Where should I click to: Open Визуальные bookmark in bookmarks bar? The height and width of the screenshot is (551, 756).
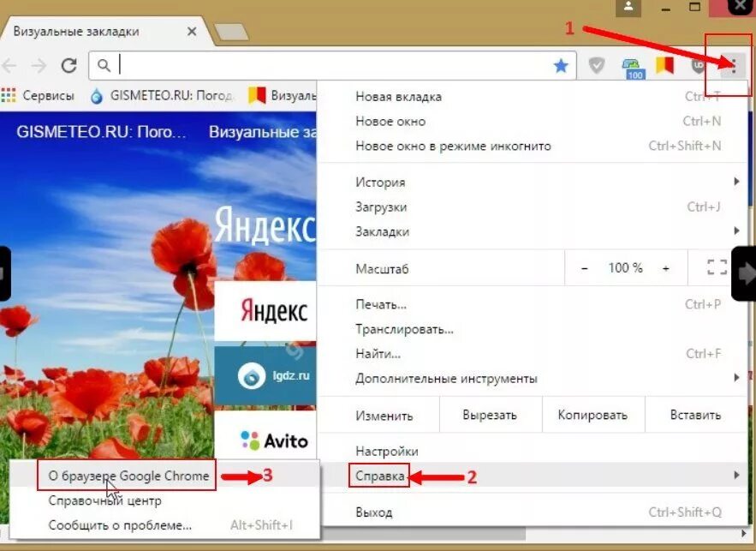(x=282, y=95)
